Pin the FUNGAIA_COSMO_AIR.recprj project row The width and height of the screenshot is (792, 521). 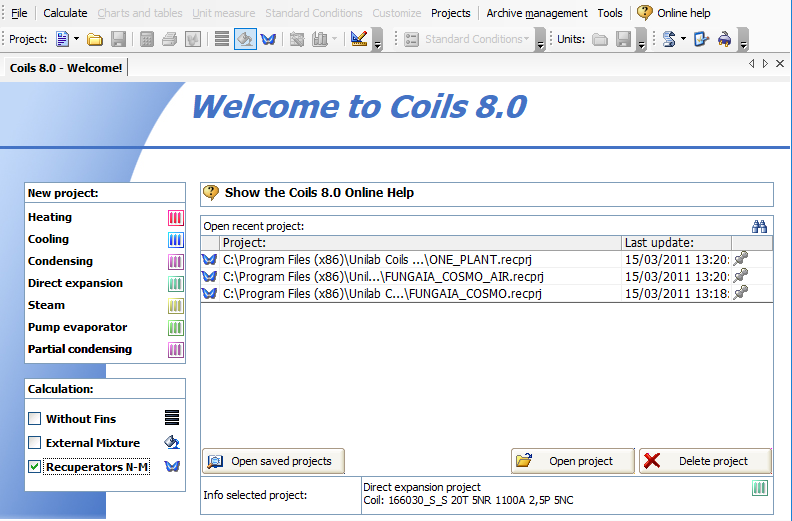(x=740, y=276)
